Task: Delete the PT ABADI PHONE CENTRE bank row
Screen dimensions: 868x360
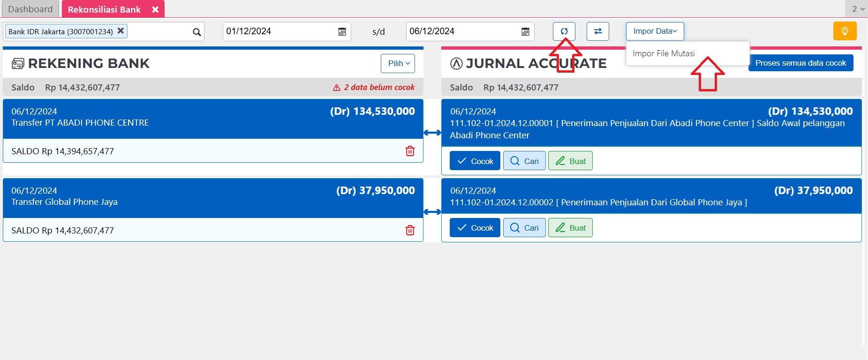Action: pyautogui.click(x=410, y=151)
